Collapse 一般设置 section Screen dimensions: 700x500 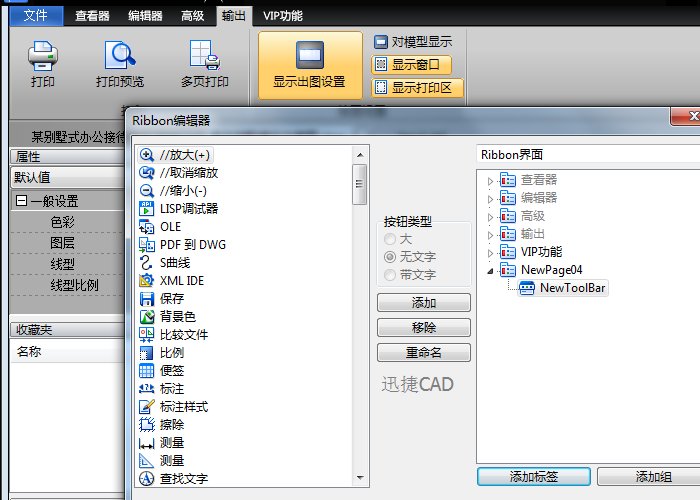point(21,200)
